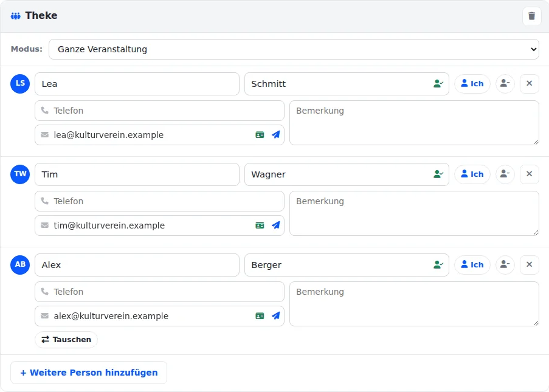
Task: Click the contact card icon beside tim@kulturverein.example
Action: [260, 225]
